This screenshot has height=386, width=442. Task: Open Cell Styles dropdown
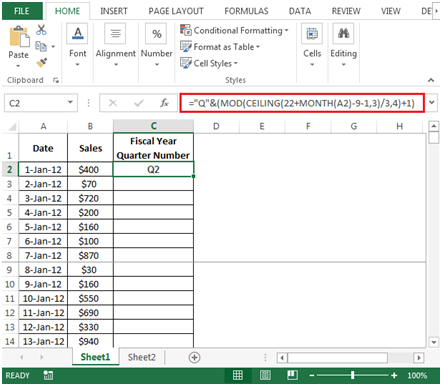point(235,63)
